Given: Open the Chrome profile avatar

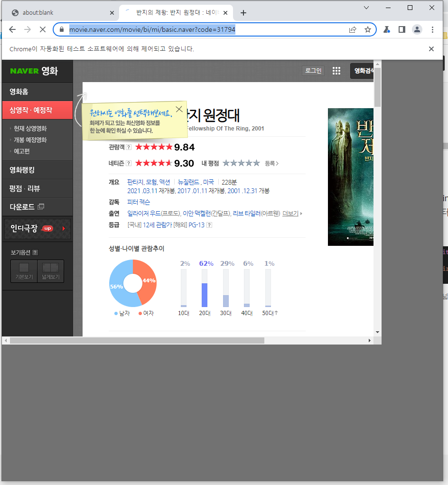Looking at the screenshot, I should (x=417, y=29).
